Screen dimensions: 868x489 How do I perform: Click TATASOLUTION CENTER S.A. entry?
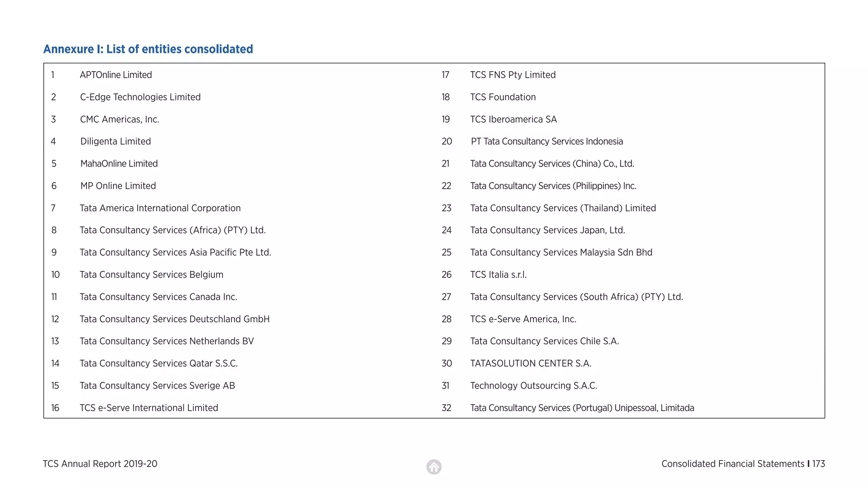531,363
